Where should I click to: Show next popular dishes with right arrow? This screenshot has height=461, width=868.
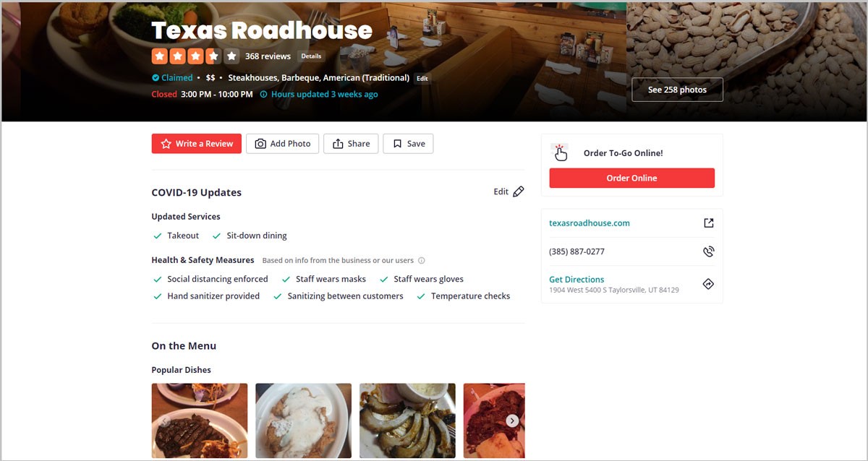tap(512, 421)
